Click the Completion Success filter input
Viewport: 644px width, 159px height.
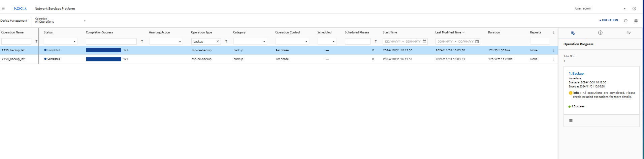click(111, 42)
